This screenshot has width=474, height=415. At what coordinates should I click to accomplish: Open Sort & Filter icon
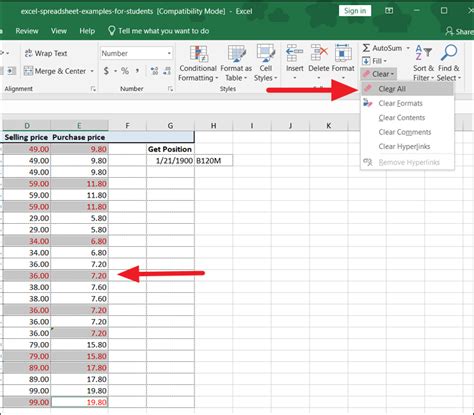point(423,53)
